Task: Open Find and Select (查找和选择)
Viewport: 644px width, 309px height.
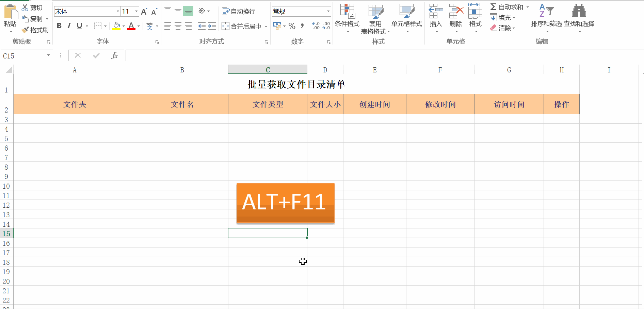Action: pyautogui.click(x=579, y=18)
